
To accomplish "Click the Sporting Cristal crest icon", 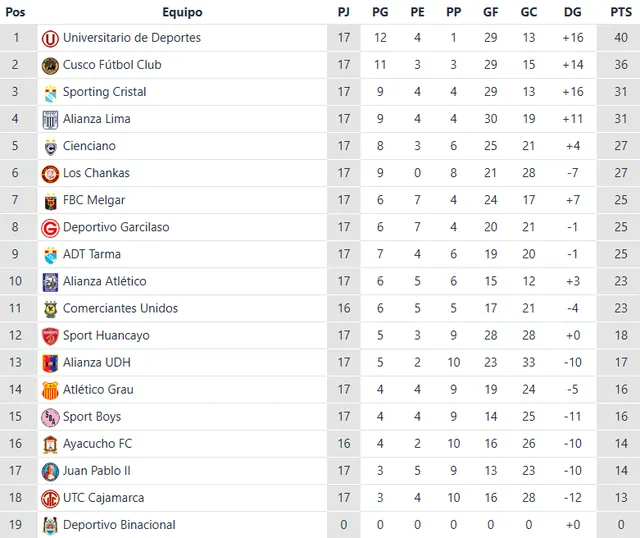I will coord(50,92).
